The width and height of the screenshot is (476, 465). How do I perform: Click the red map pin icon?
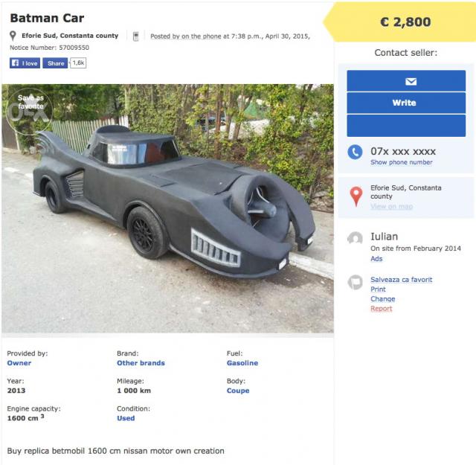click(x=356, y=196)
